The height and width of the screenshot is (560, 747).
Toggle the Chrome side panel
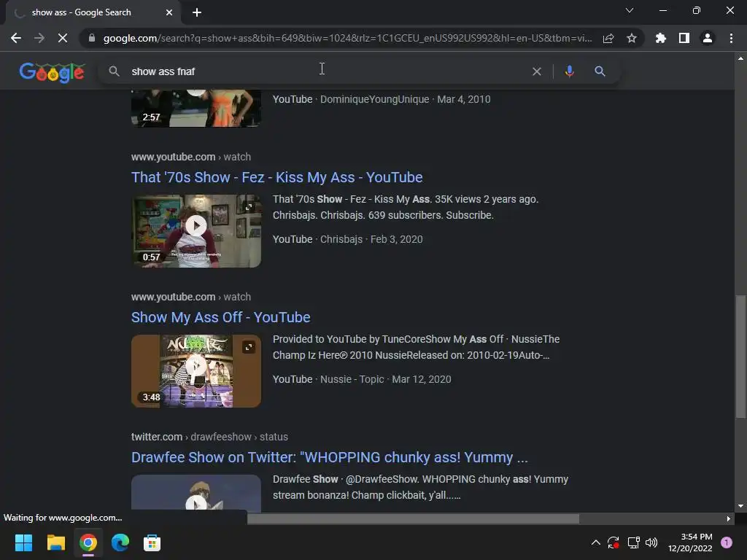[684, 38]
